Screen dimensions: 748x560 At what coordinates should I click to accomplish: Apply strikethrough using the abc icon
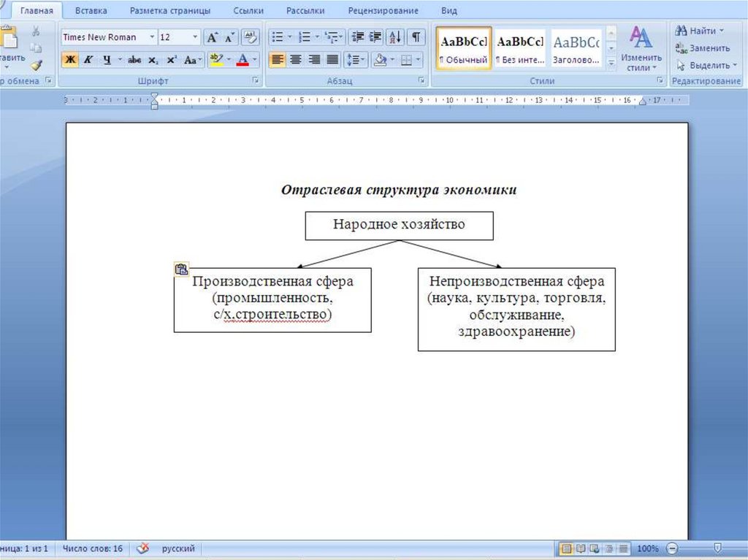click(133, 58)
